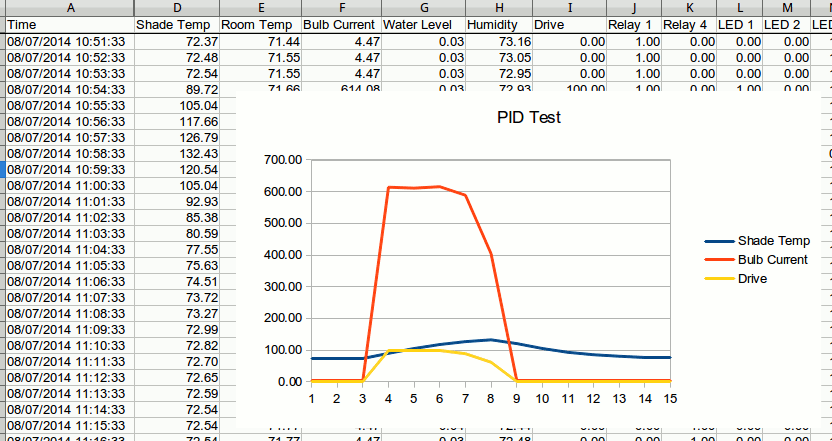Select Shade Temp value 80.59
This screenshot has width=832, height=441.
177,234
